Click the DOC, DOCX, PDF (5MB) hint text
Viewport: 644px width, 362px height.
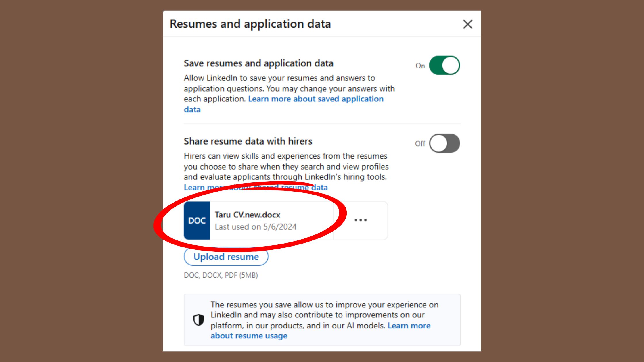(x=221, y=275)
